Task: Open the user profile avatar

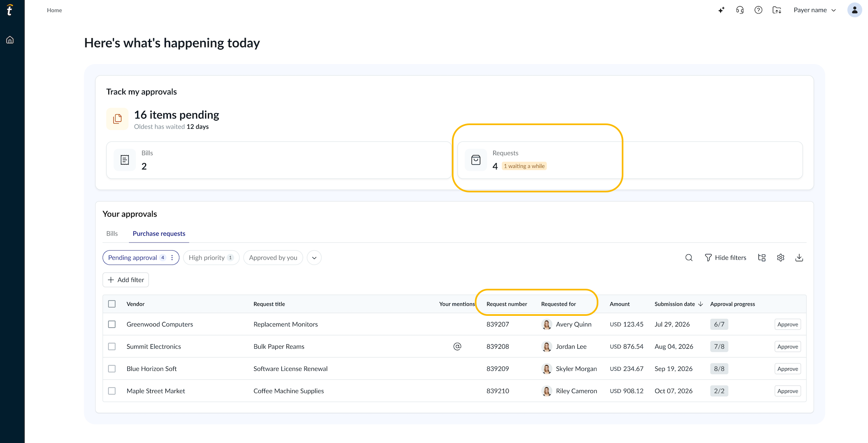Action: [x=854, y=10]
